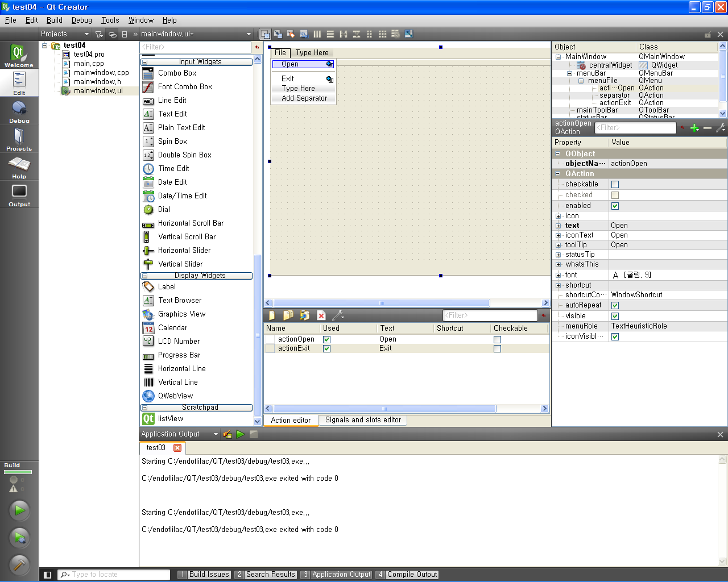The width and height of the screenshot is (728, 582).
Task: Select the Edit Widgets mode icon
Action: point(265,34)
